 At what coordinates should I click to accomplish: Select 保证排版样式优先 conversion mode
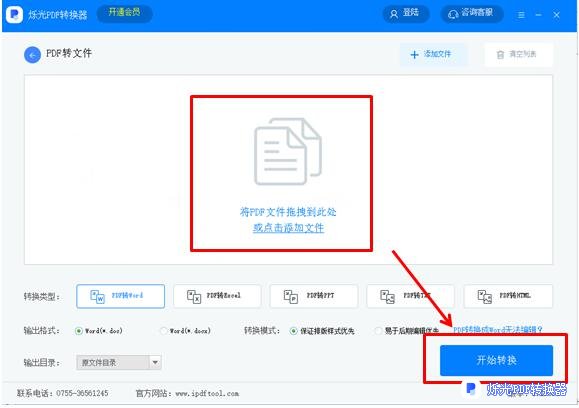coord(293,331)
